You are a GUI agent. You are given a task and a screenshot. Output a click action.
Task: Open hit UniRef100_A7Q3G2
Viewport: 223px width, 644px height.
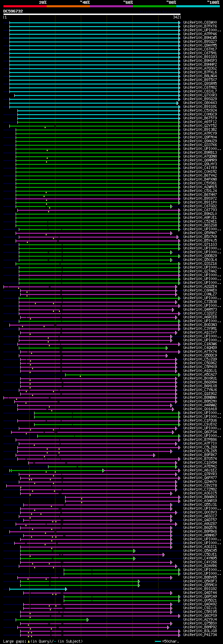200,68
